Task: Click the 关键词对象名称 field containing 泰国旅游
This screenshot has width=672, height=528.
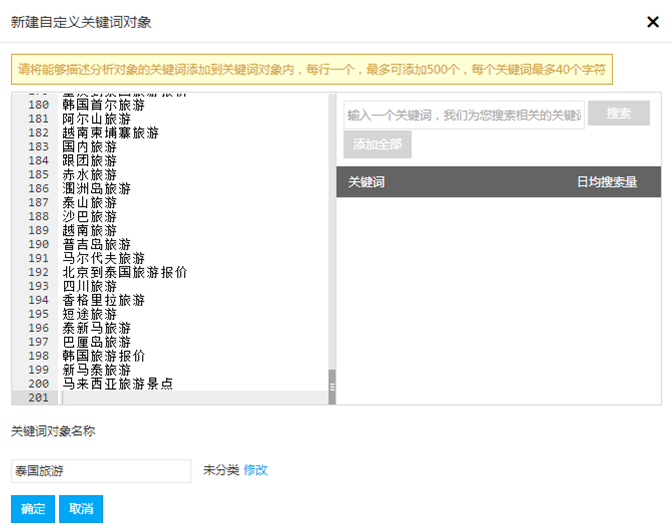Action: pyautogui.click(x=100, y=471)
